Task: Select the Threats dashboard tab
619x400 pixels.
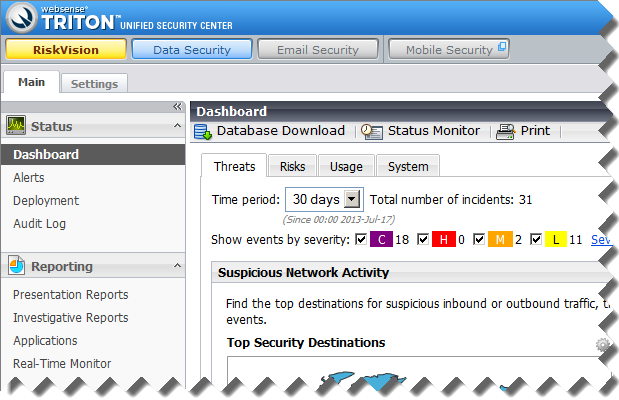Action: click(234, 166)
